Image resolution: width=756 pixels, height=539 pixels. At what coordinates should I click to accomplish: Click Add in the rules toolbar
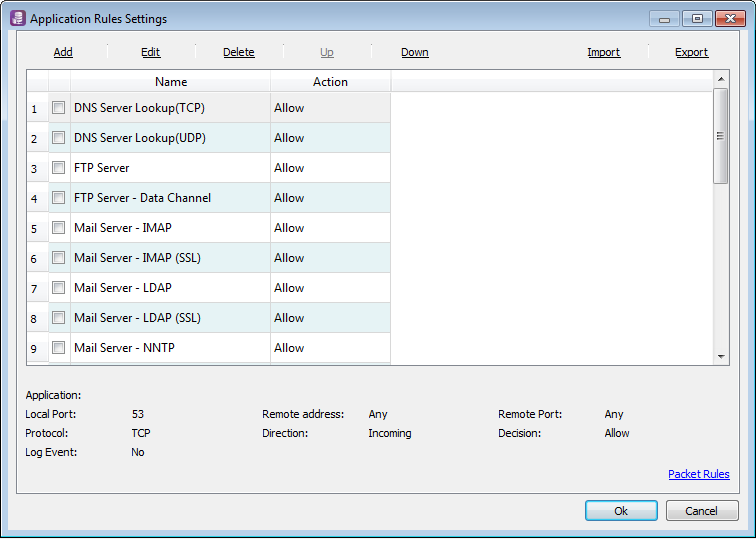(x=63, y=52)
